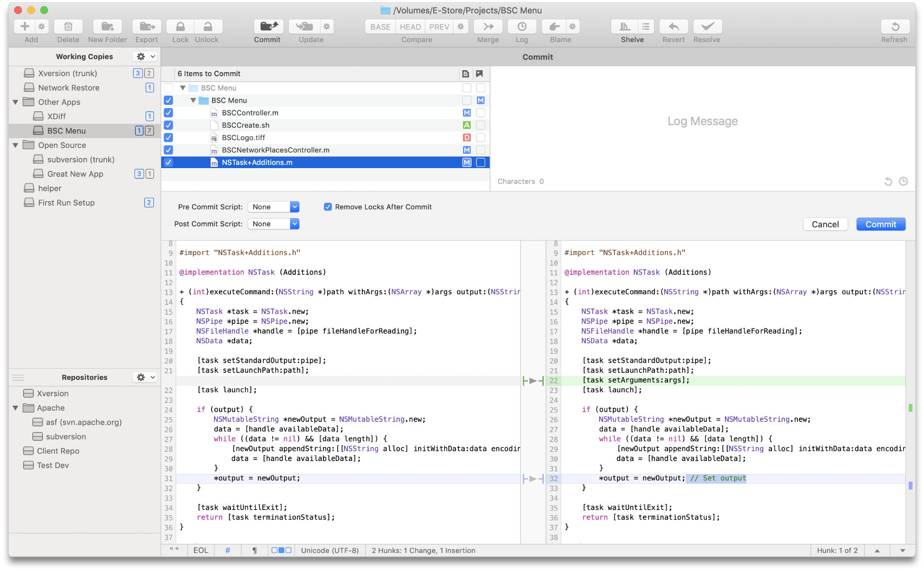This screenshot has height=571, width=924.
Task: Collapse the Open Source group
Action: click(x=15, y=145)
